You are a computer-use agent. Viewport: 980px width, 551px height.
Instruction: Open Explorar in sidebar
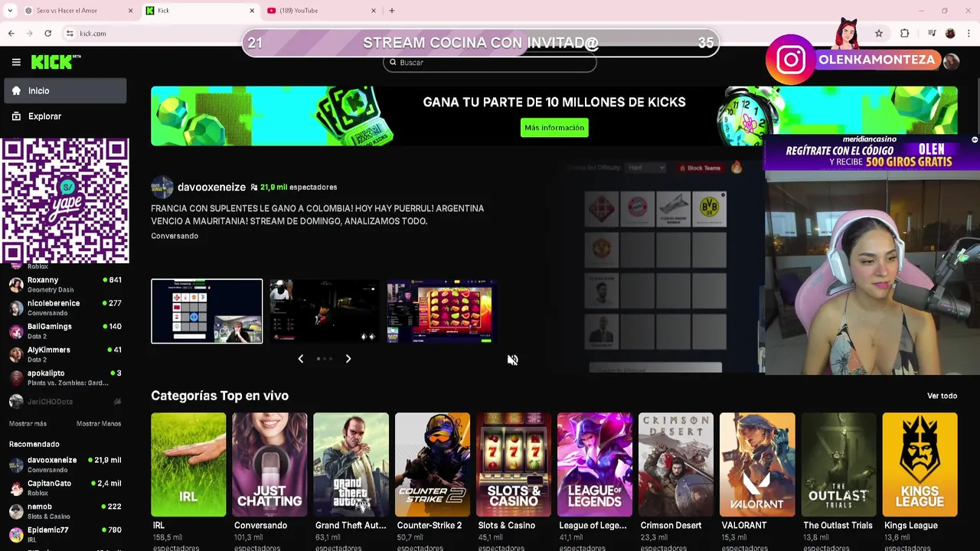(65, 116)
